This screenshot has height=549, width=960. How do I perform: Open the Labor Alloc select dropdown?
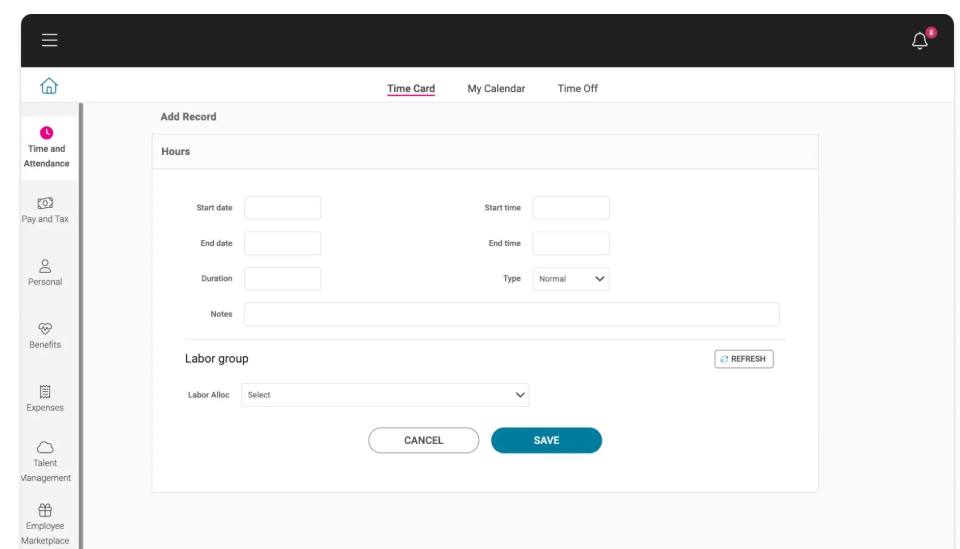385,395
